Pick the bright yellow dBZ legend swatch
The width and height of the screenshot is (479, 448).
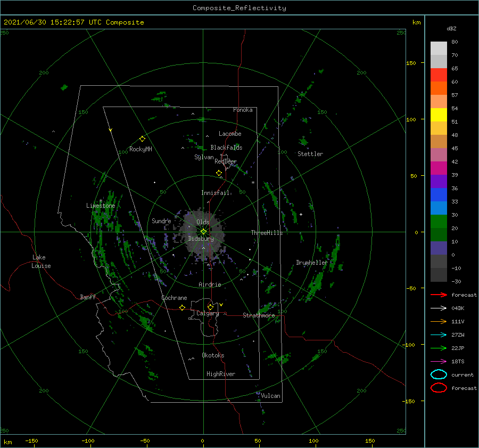point(439,115)
